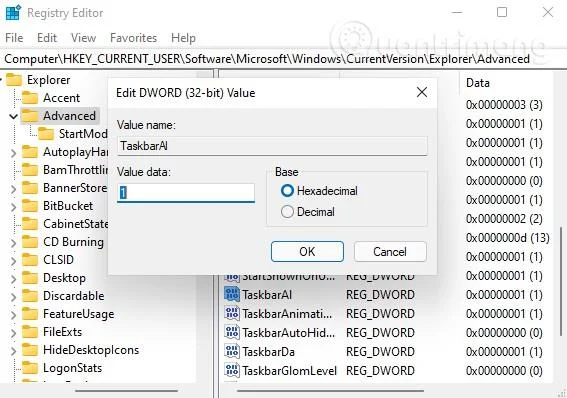Expand the Discardable key
The height and width of the screenshot is (398, 567).
click(x=13, y=297)
